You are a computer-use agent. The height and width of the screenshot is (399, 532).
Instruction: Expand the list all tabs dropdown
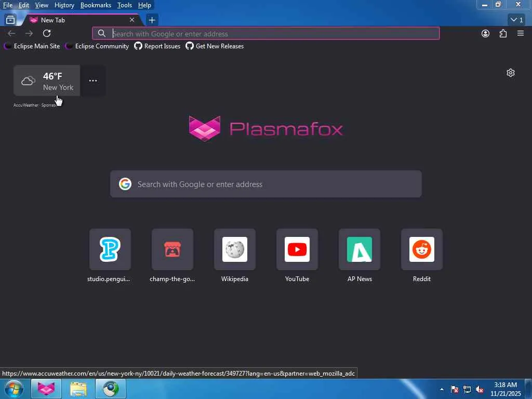point(517,20)
